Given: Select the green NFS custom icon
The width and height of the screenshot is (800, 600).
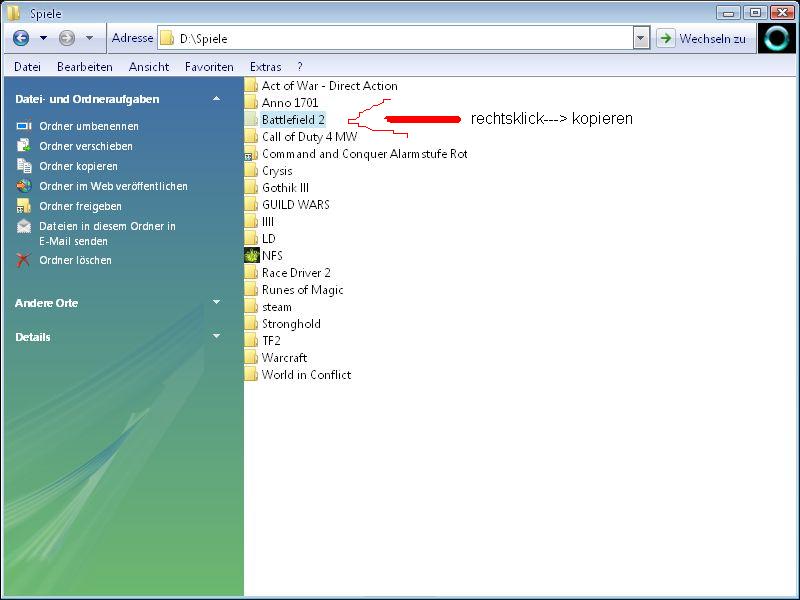Looking at the screenshot, I should point(252,255).
